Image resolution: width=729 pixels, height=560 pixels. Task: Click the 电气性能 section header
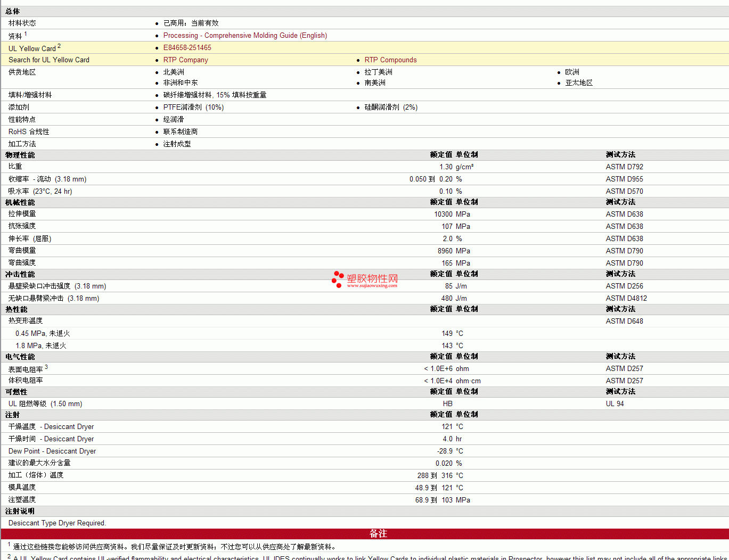coord(20,357)
